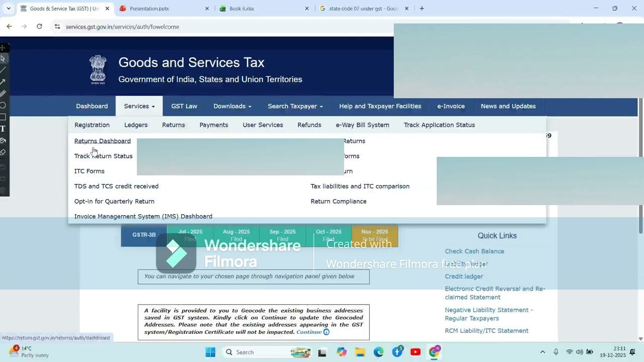This screenshot has width=644, height=362.
Task: Expand the Search Taxpayer dropdown
Action: pos(295,106)
